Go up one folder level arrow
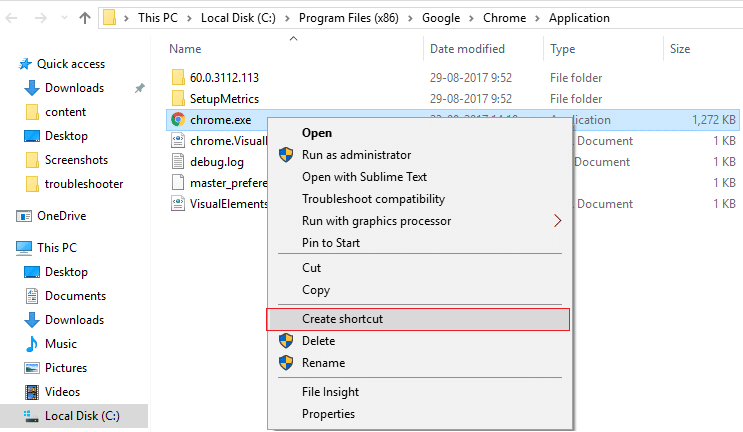743x432 pixels. [x=85, y=18]
